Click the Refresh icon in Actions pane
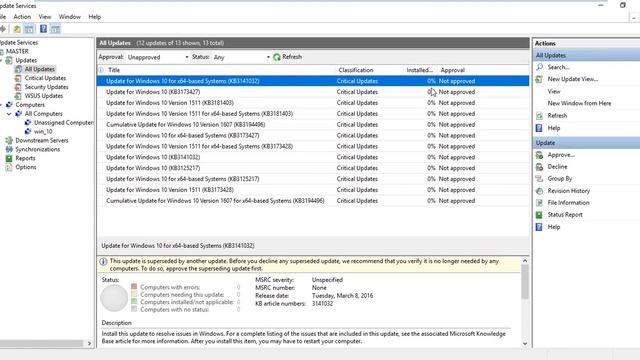The image size is (640, 360). point(539,116)
